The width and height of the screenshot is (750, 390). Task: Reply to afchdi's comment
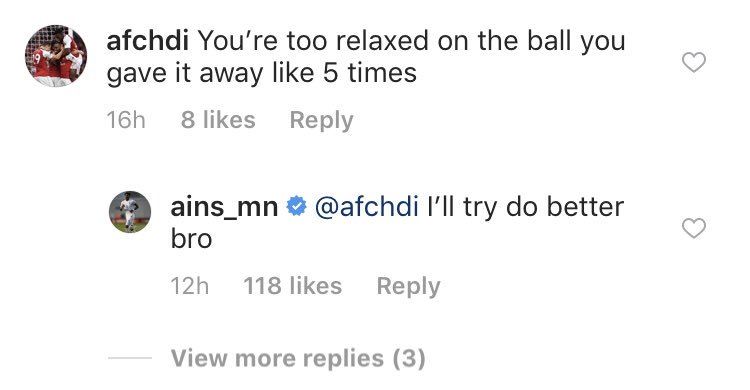click(321, 120)
